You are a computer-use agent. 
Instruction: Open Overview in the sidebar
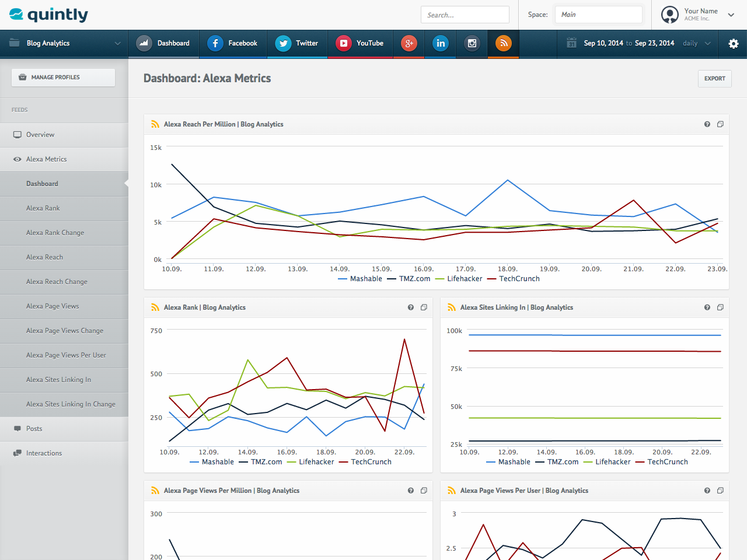pyautogui.click(x=64, y=135)
